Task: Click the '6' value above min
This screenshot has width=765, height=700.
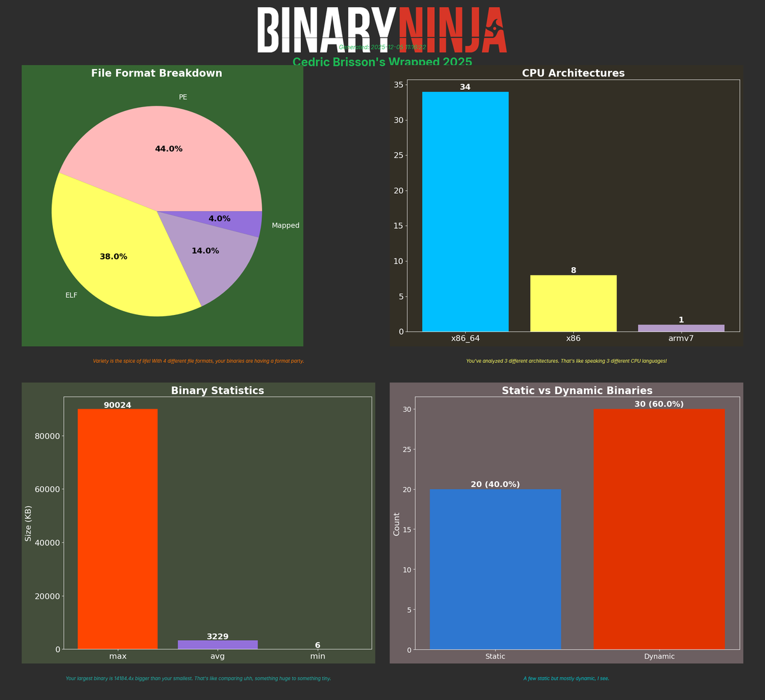Action: click(317, 645)
